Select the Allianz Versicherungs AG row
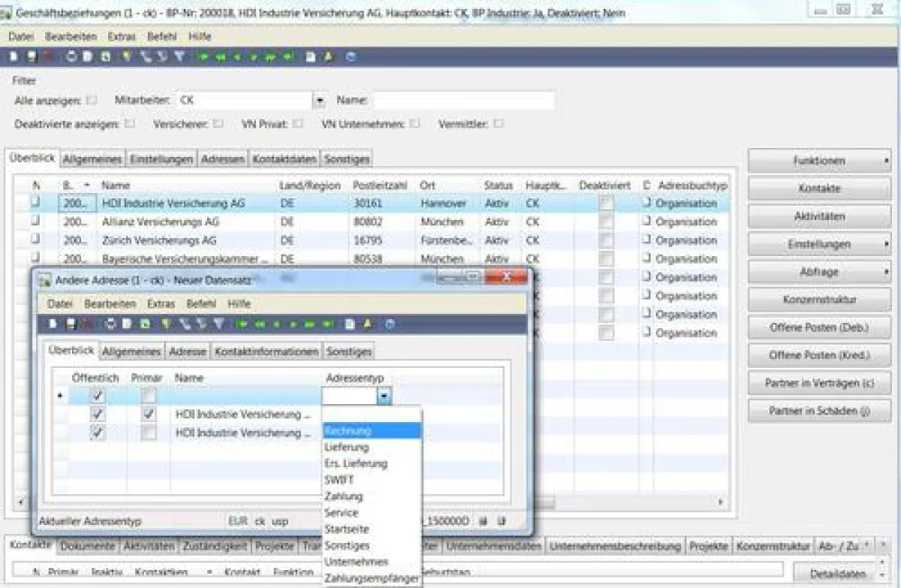The width and height of the screenshot is (901, 588). pos(161,222)
